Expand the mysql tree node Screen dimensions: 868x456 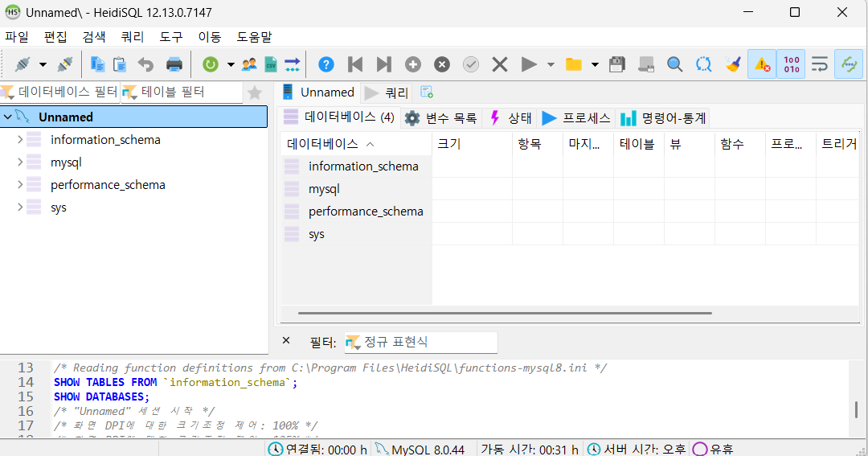(20, 162)
